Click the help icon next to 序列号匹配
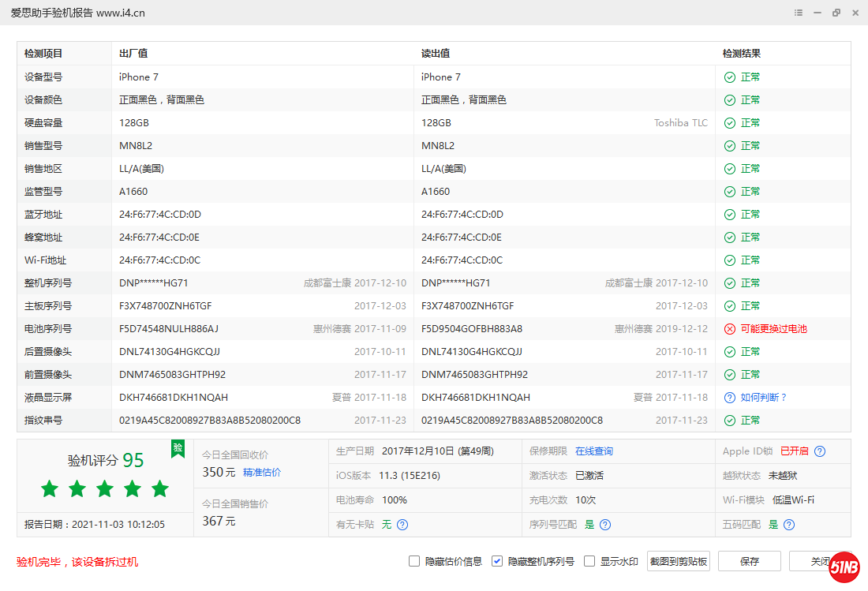The height and width of the screenshot is (591, 868). tap(605, 524)
